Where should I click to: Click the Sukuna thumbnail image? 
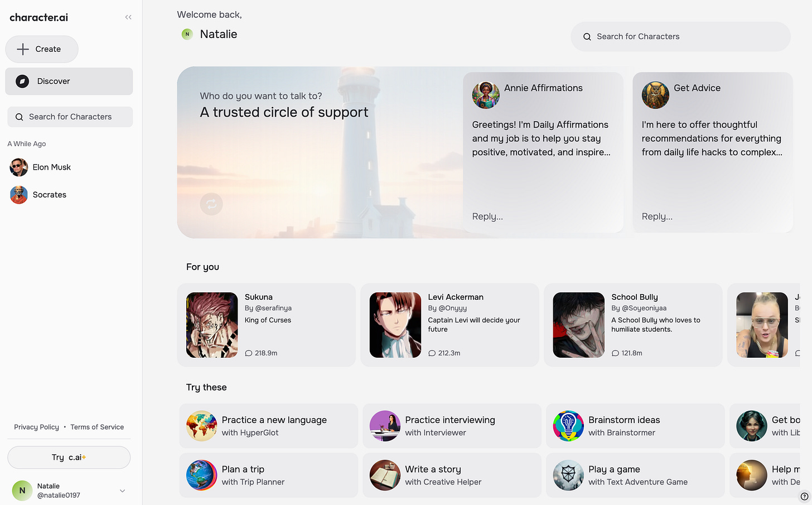coord(212,325)
